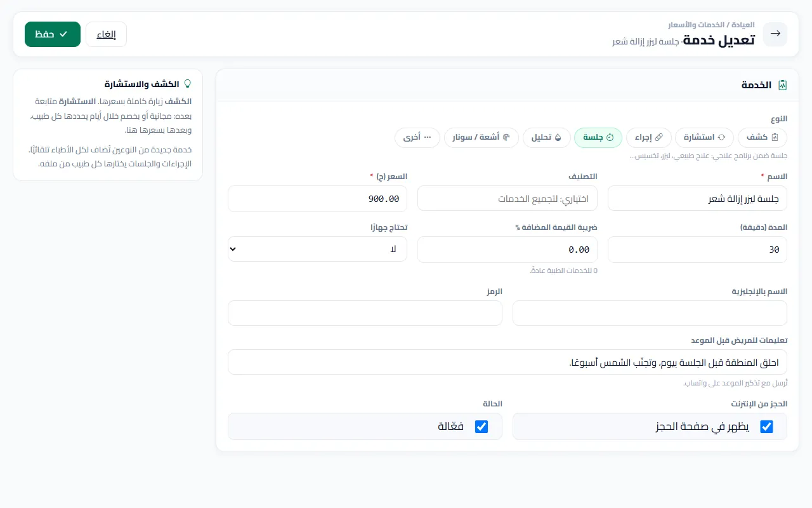This screenshot has height=508, width=812.
Task: Select the جلسة service type chip
Action: (x=598, y=138)
